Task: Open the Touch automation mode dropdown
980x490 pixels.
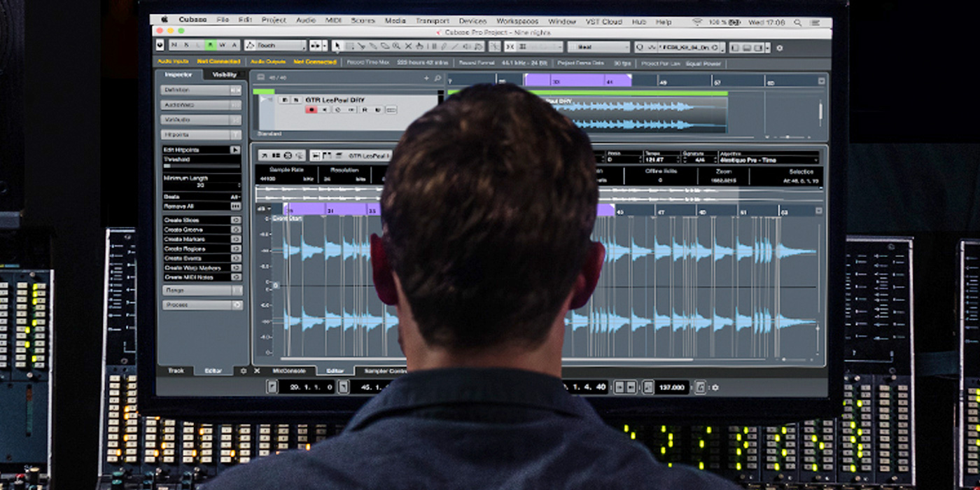Action: [x=275, y=45]
